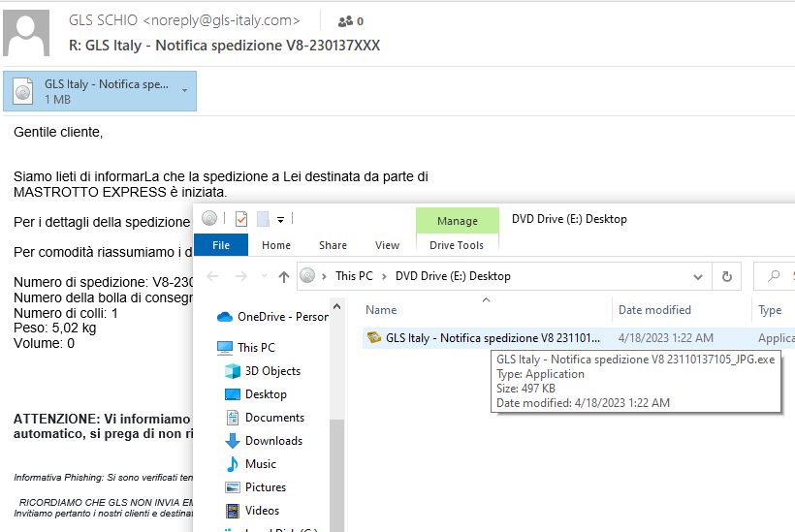Open Downloads in the navigation pane
795x532 pixels.
[x=273, y=441]
